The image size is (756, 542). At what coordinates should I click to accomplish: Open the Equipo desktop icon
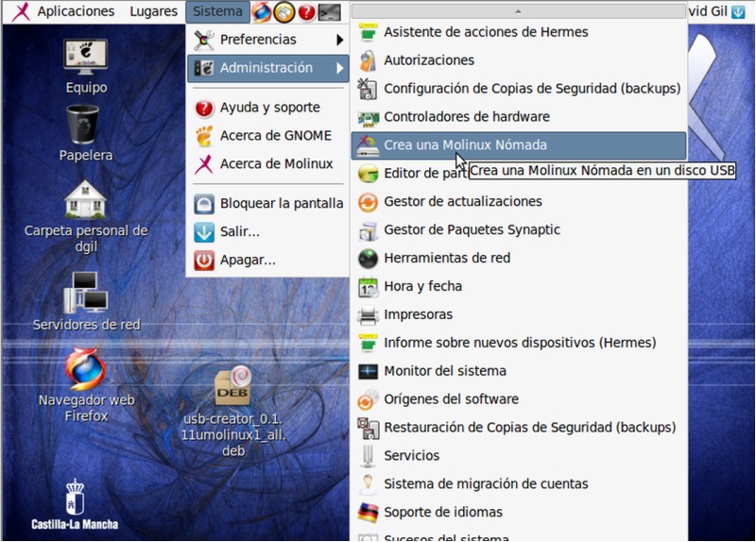(x=86, y=57)
